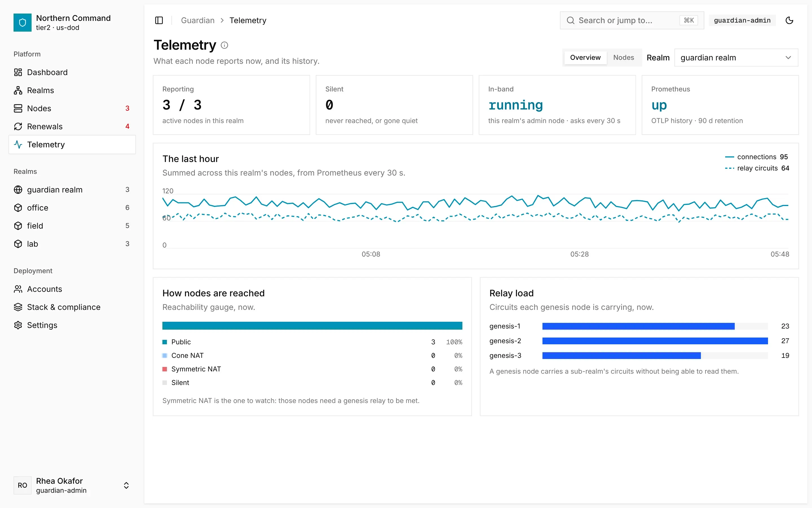Focus the Search or jump to field
The image size is (812, 508).
point(632,21)
